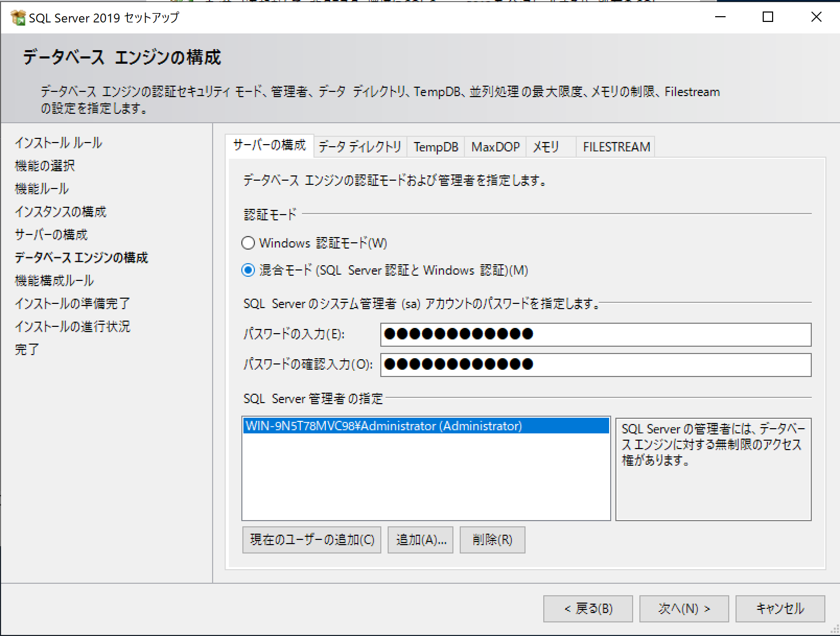Click the SQL Server 管理者 description text box
Screen dimensions: 840x636
[713, 469]
